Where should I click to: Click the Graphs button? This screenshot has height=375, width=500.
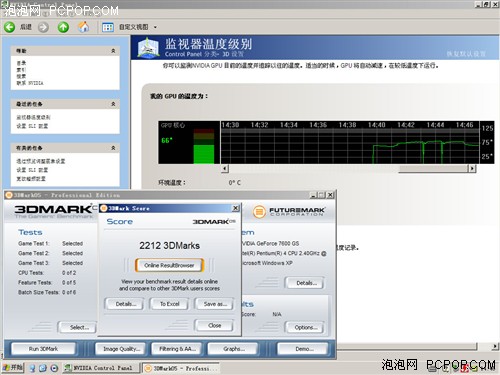pyautogui.click(x=233, y=349)
